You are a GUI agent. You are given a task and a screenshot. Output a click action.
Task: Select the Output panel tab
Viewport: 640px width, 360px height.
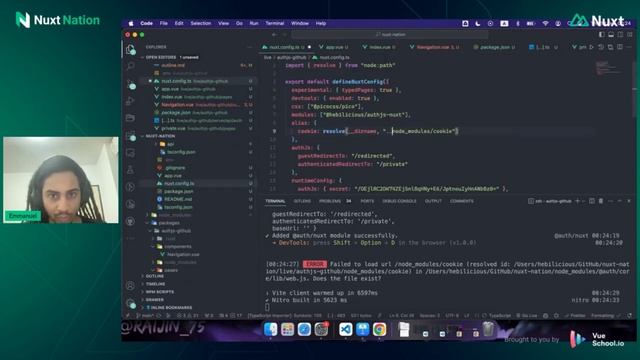coord(433,201)
